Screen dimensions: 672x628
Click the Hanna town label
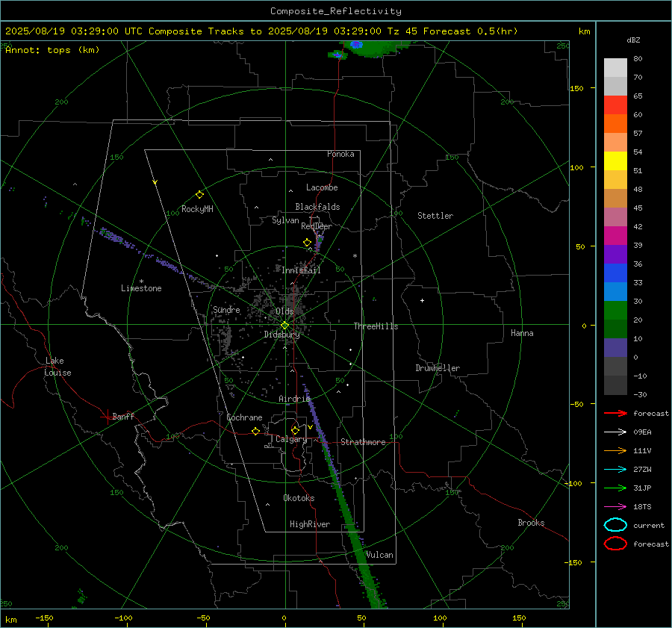(x=522, y=333)
